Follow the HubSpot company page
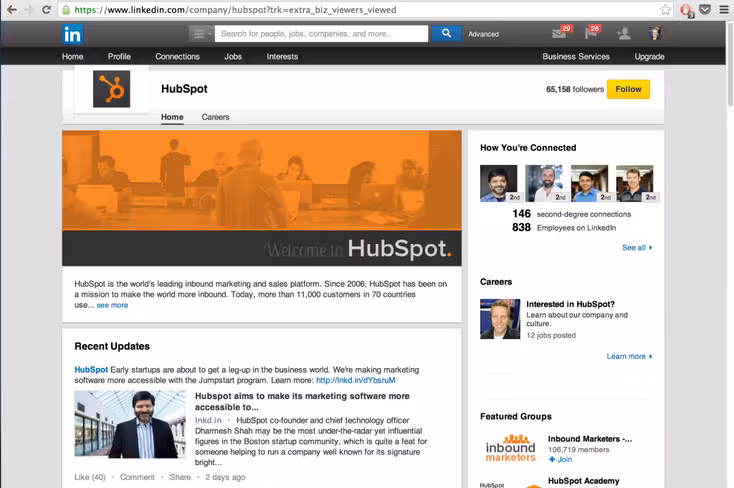This screenshot has width=734, height=488. click(x=628, y=89)
